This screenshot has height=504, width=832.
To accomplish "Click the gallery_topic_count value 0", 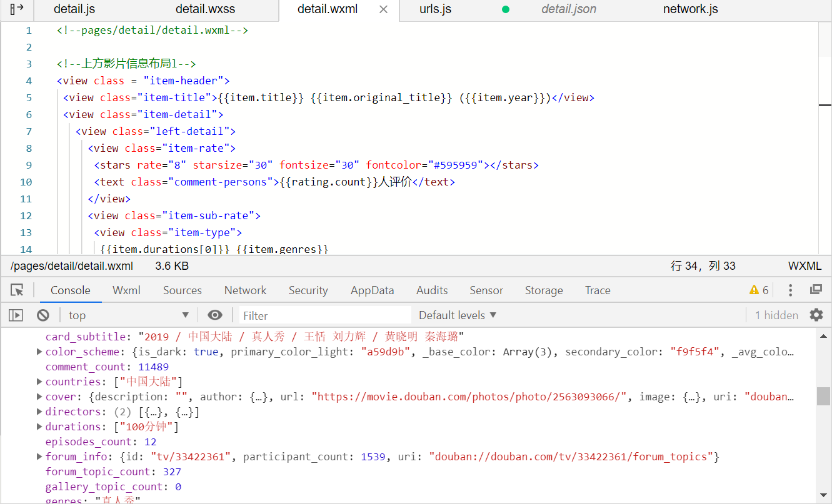I will pyautogui.click(x=178, y=487).
